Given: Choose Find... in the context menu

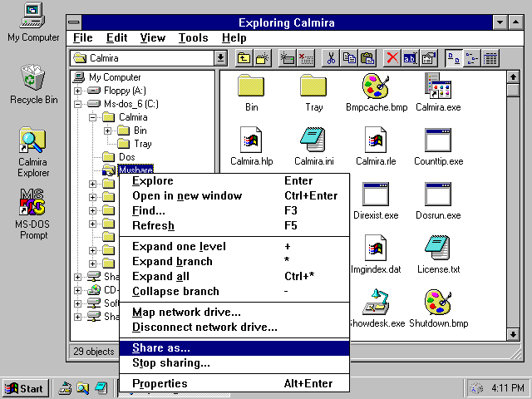Looking at the screenshot, I should click(x=234, y=210).
